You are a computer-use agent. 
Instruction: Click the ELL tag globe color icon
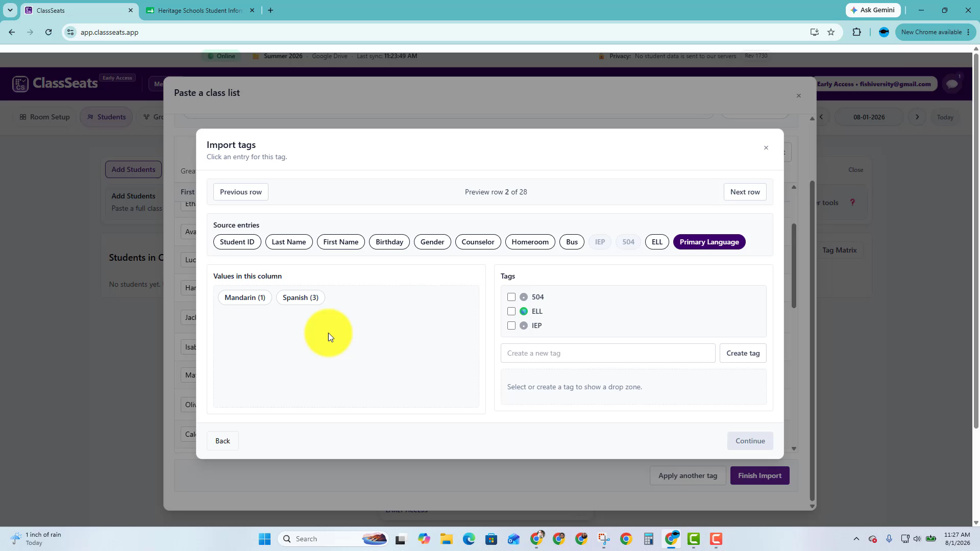coord(524,311)
